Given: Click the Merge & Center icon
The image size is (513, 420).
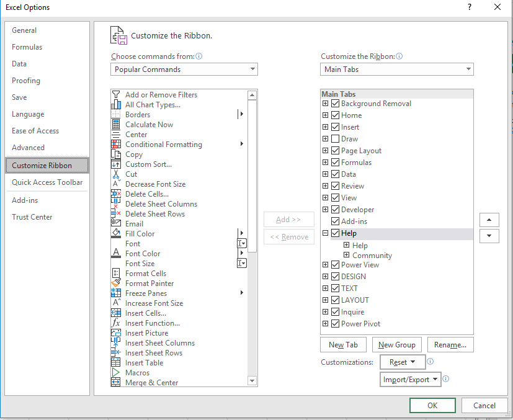Looking at the screenshot, I should click(x=116, y=382).
